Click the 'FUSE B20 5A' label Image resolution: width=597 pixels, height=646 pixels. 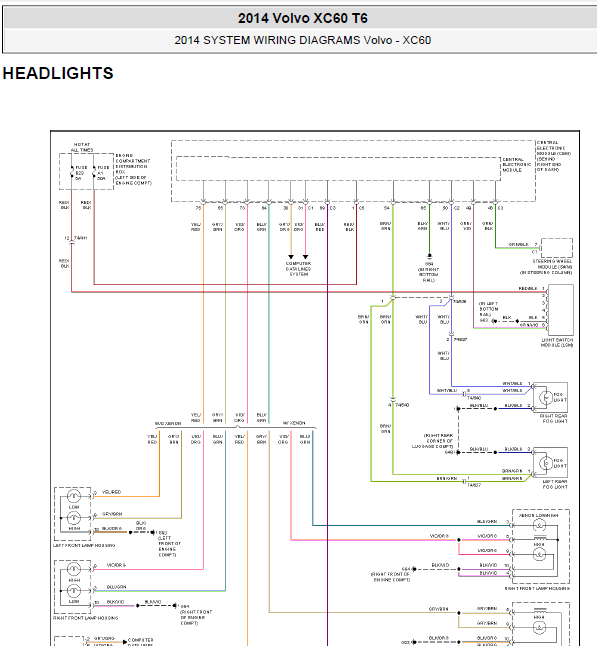[x=81, y=173]
